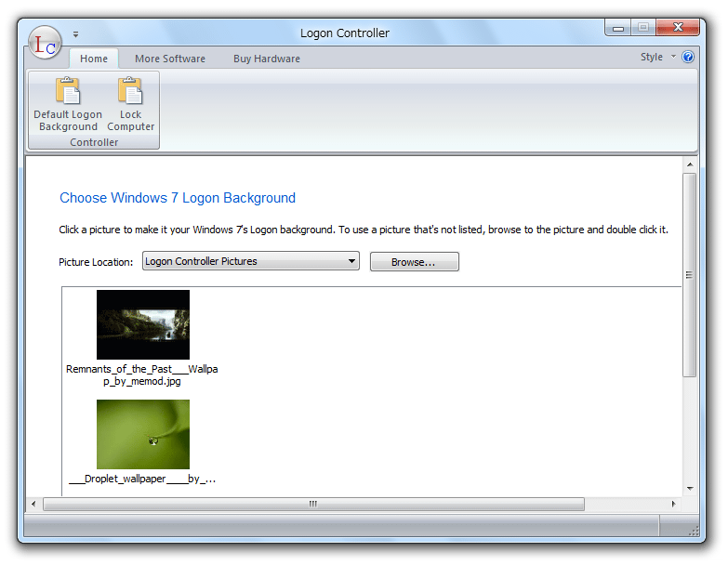Click the vertical scrollbar down arrow

click(x=690, y=489)
